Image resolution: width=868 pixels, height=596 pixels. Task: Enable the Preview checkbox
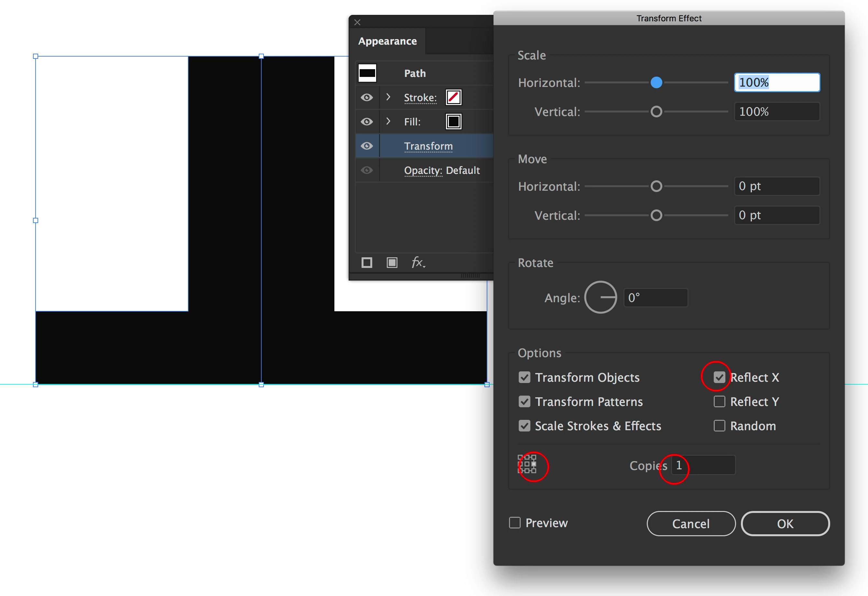pos(515,523)
